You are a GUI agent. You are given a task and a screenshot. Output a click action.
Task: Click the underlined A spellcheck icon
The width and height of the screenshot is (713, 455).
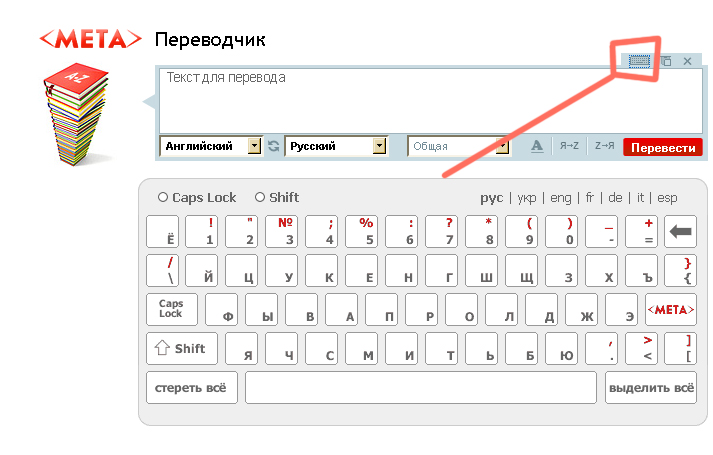[x=537, y=146]
